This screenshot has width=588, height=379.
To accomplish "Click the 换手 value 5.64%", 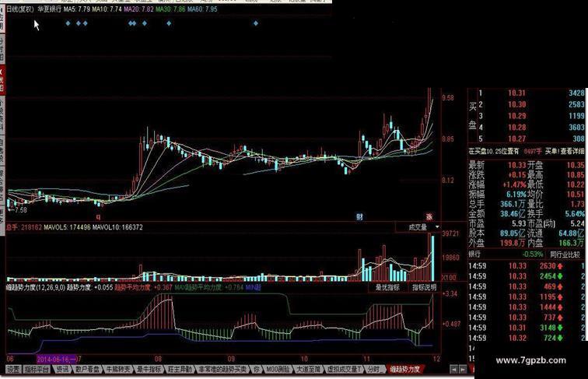I will pyautogui.click(x=574, y=214).
